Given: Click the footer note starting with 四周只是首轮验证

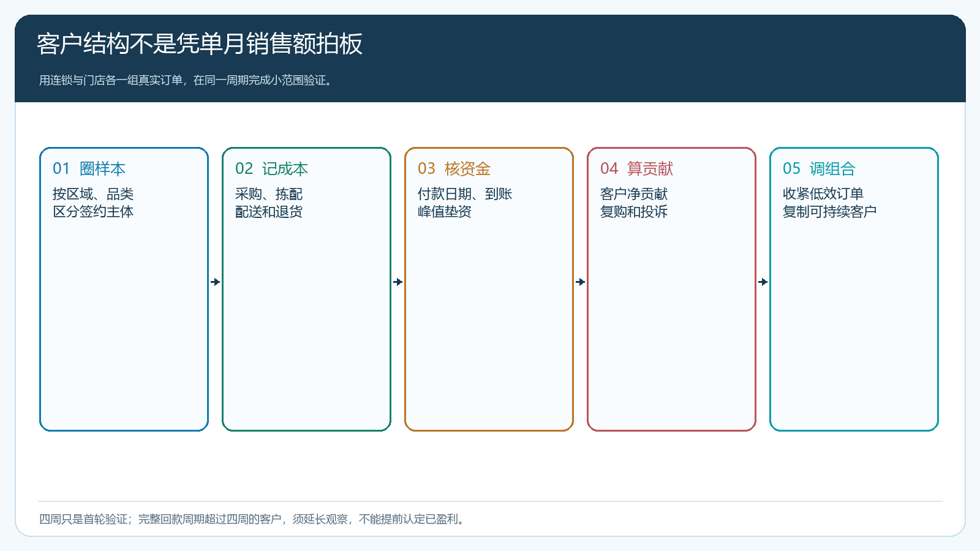Looking at the screenshot, I should pyautogui.click(x=253, y=519).
